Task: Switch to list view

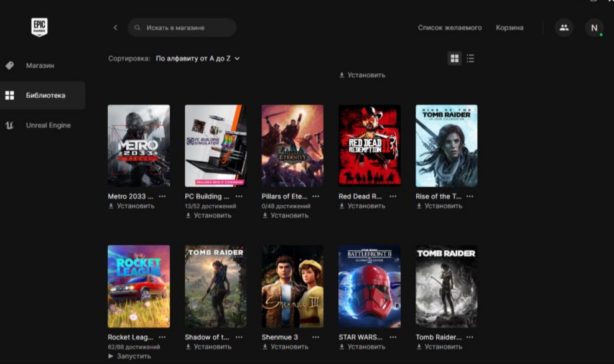Action: 470,58
